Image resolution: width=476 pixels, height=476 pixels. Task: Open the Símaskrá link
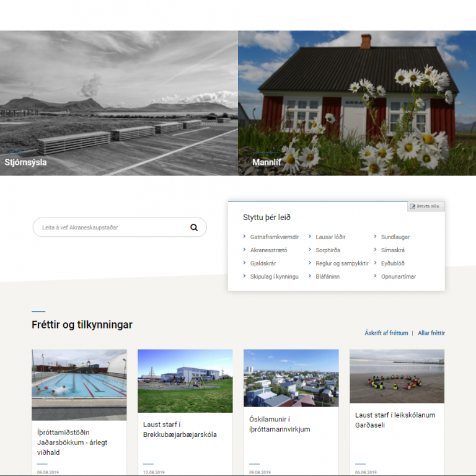tap(392, 250)
